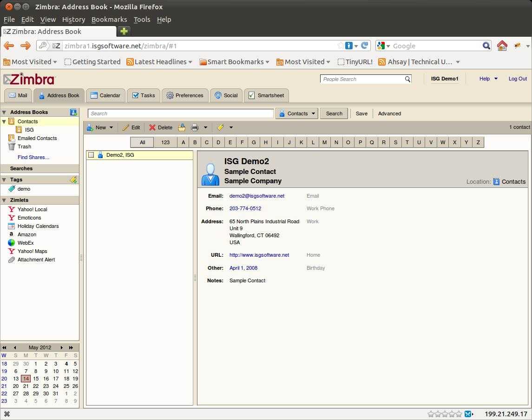This screenshot has width=532, height=420.
Task: Collapse the Address Books section
Action: pyautogui.click(x=4, y=112)
